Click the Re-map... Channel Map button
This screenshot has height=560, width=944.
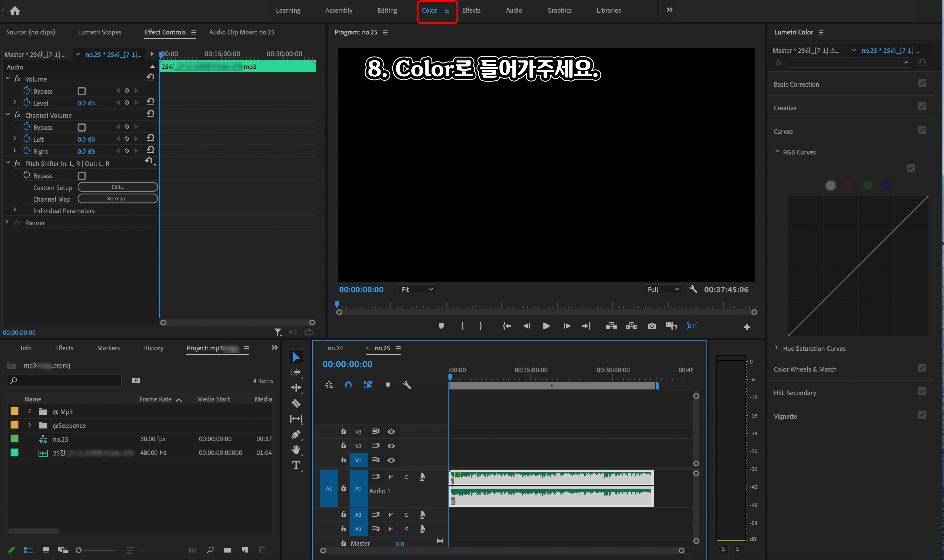pyautogui.click(x=118, y=198)
